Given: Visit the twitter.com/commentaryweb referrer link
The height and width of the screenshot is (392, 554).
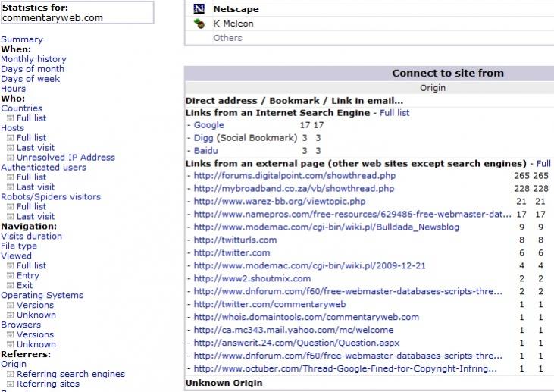Looking at the screenshot, I should [x=270, y=304].
